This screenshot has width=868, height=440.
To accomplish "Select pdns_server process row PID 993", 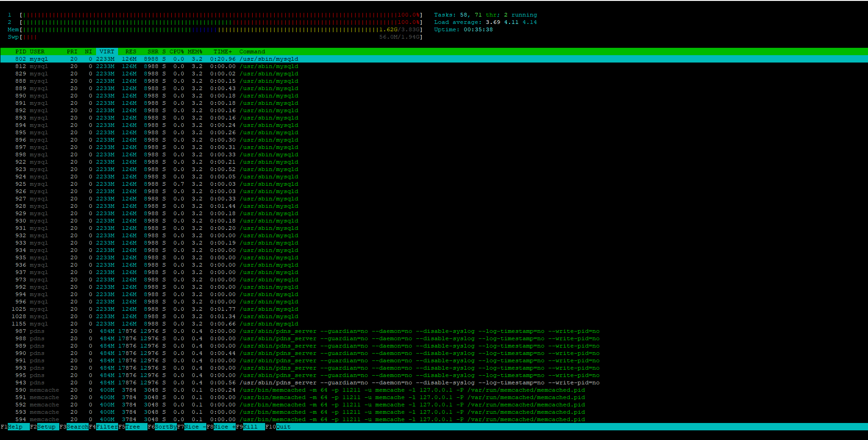I will [x=434, y=368].
